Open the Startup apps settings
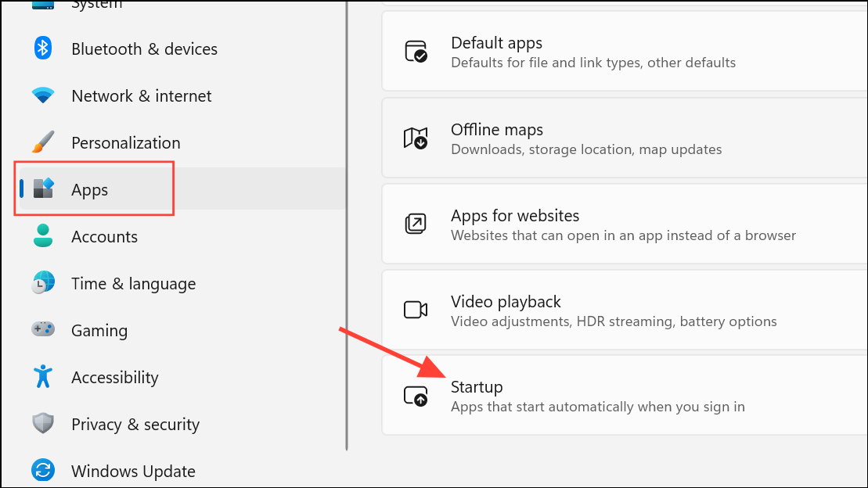The width and height of the screenshot is (868, 488). point(597,396)
